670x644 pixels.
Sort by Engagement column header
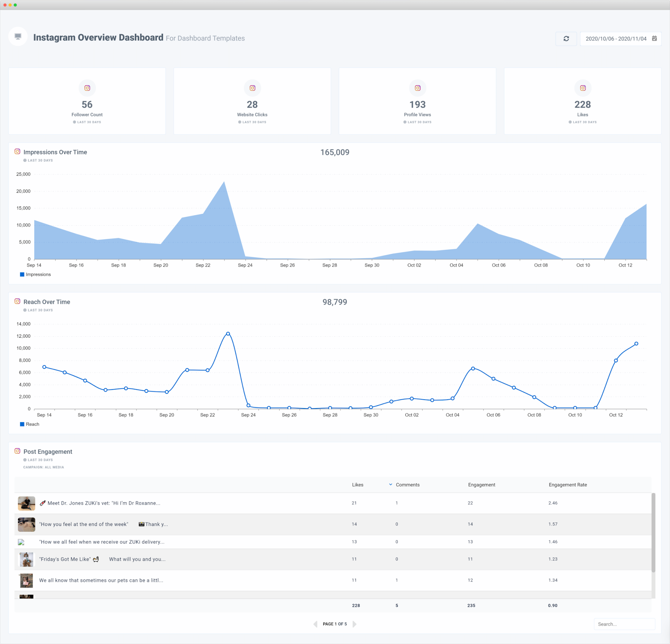point(482,485)
